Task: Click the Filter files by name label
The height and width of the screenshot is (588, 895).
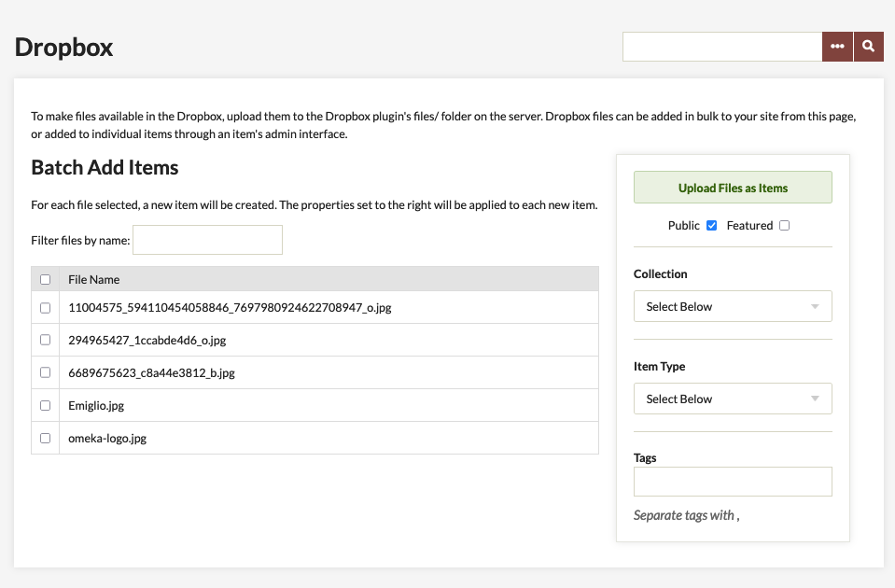Action: click(80, 241)
